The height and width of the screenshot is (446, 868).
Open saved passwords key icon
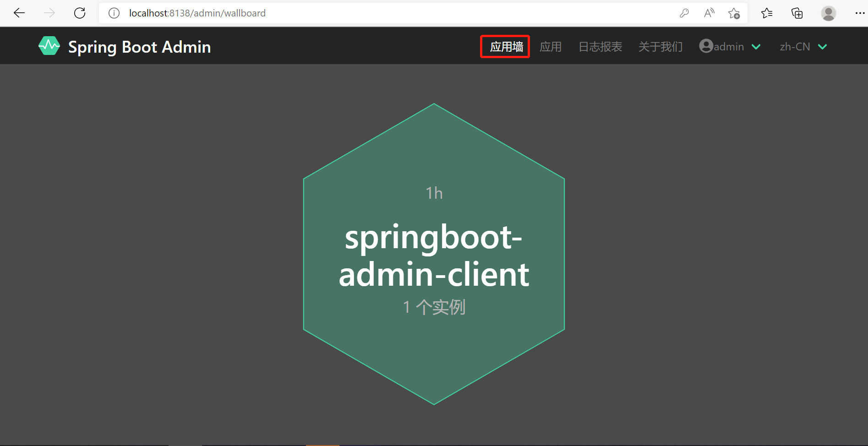[x=684, y=13]
